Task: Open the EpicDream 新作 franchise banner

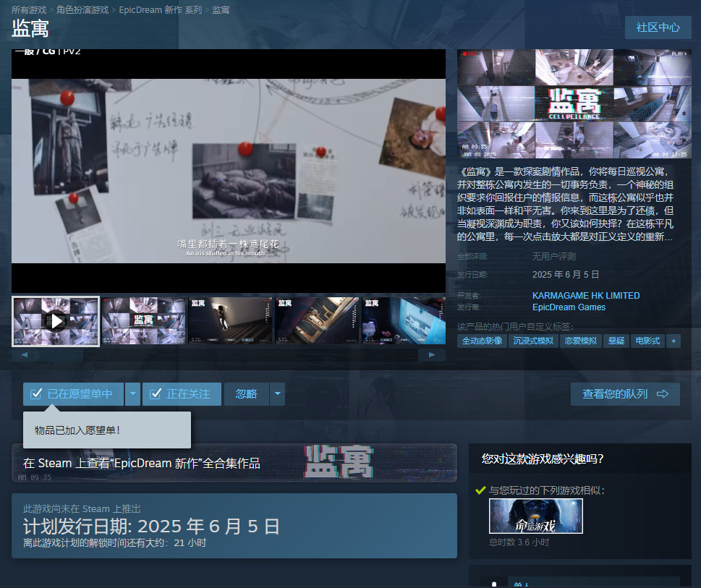Action: click(234, 463)
